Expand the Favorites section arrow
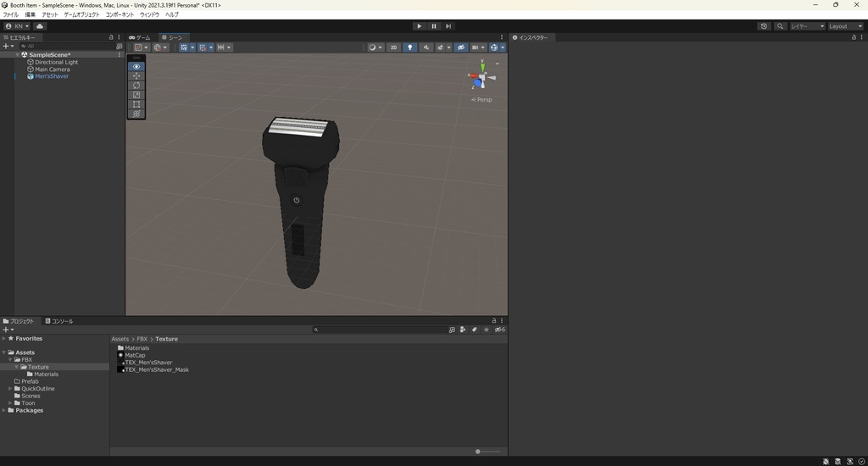The height and width of the screenshot is (466, 868). pyautogui.click(x=4, y=338)
